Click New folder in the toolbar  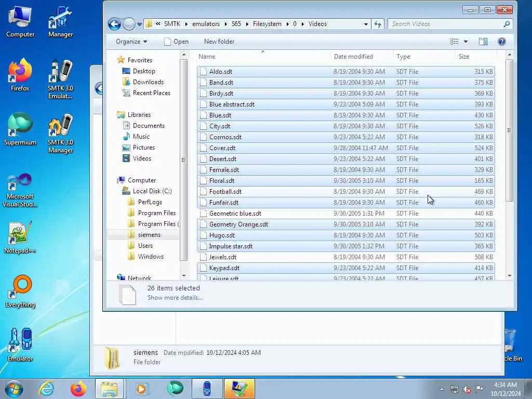point(219,42)
